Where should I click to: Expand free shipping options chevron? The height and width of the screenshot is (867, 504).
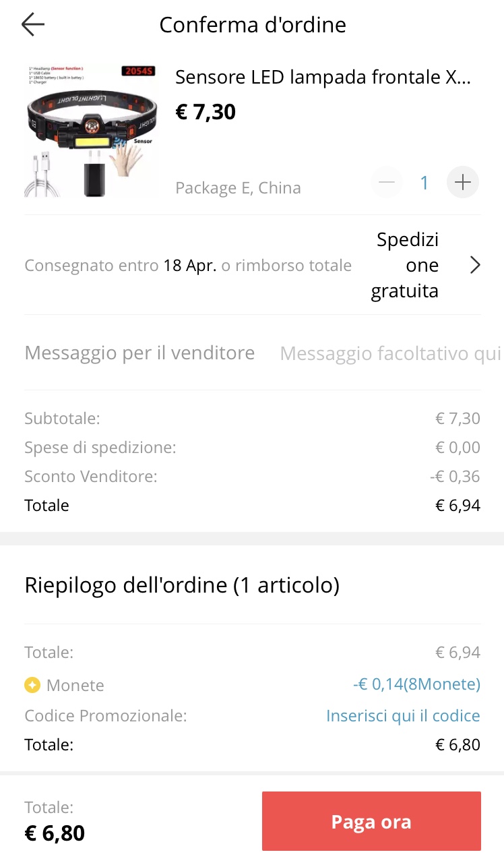pyautogui.click(x=475, y=266)
